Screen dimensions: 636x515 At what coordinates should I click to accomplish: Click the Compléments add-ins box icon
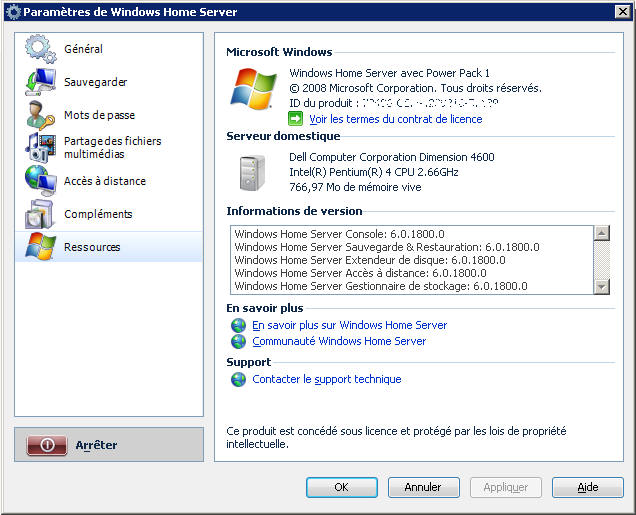(40, 214)
